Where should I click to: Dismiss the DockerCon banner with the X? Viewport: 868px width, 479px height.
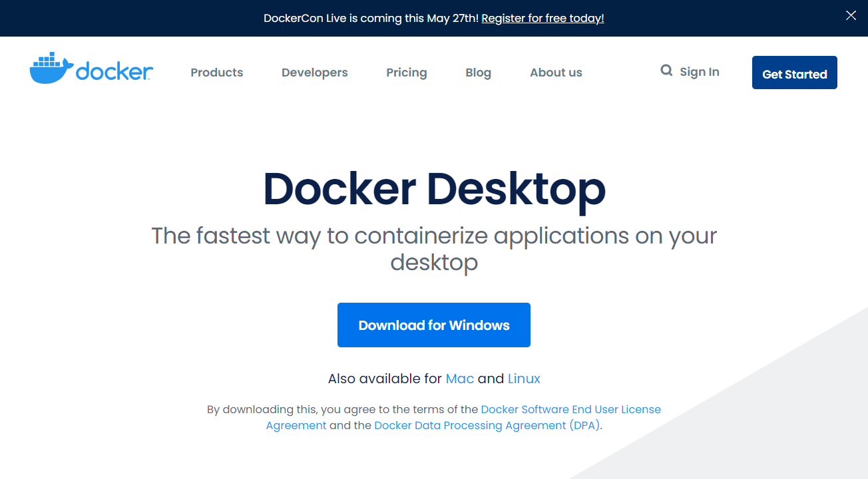(851, 15)
